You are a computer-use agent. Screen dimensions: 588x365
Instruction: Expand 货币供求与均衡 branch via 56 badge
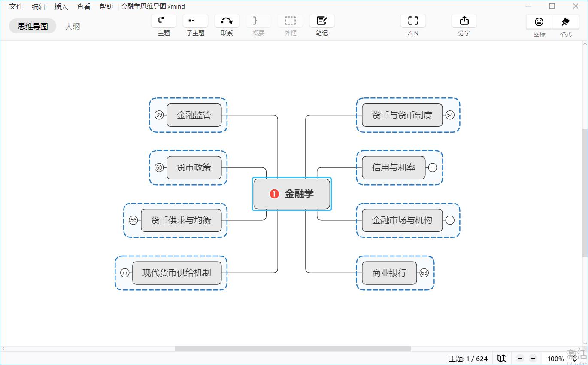click(x=133, y=220)
